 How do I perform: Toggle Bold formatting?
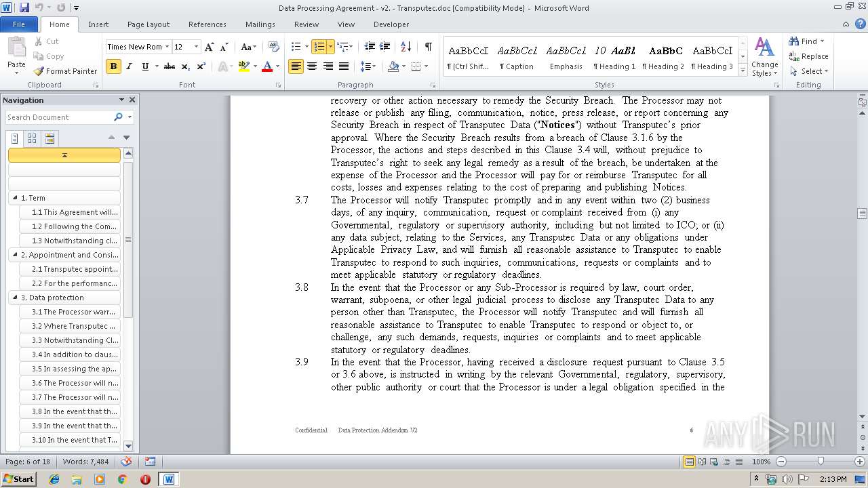click(113, 66)
